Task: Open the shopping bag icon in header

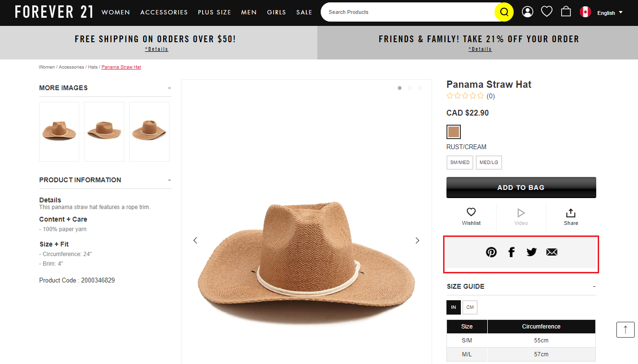Action: tap(566, 12)
